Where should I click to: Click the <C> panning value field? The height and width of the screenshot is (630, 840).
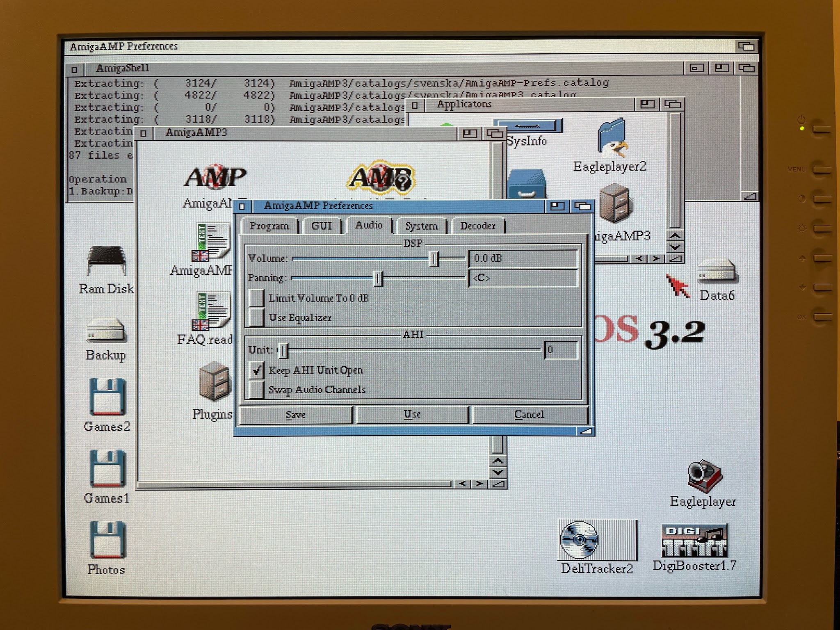(x=523, y=278)
